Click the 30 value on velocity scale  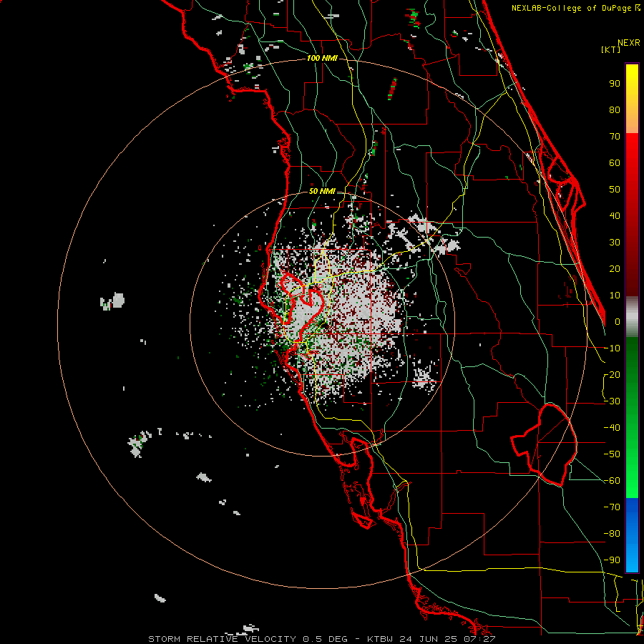(615, 243)
